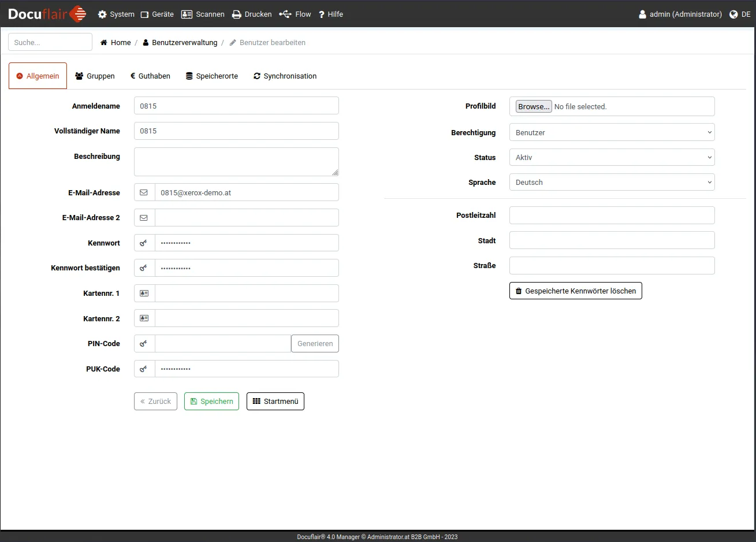
Task: Click the Docuflair logo
Action: point(47,14)
